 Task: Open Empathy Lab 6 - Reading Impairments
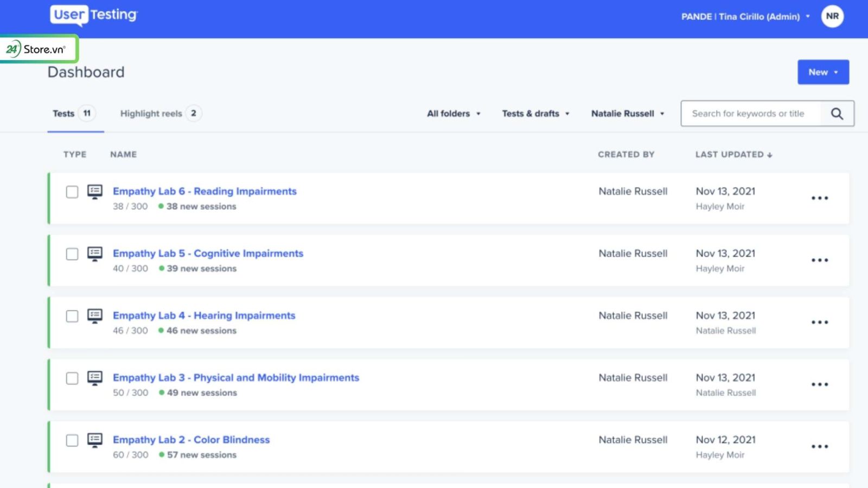[x=205, y=191]
